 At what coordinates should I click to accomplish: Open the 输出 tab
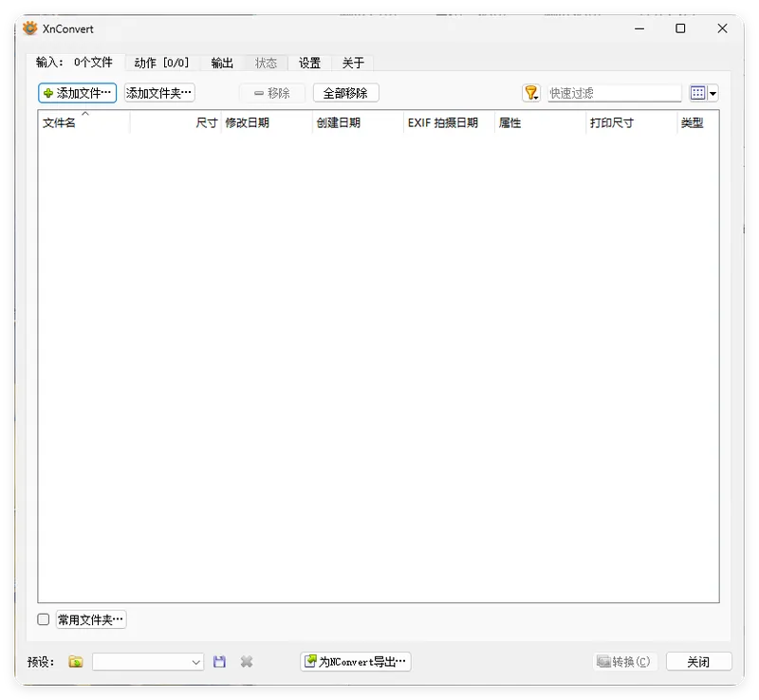coord(222,63)
